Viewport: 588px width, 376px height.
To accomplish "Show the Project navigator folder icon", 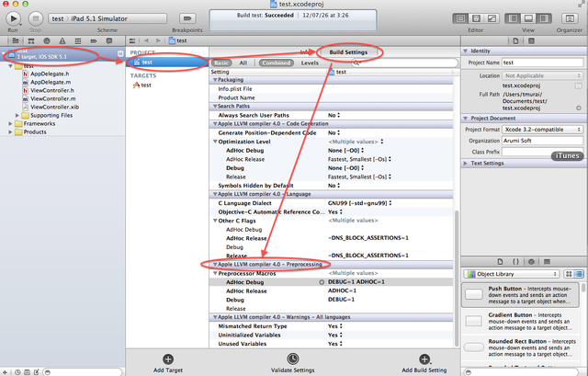I will [x=16, y=40].
